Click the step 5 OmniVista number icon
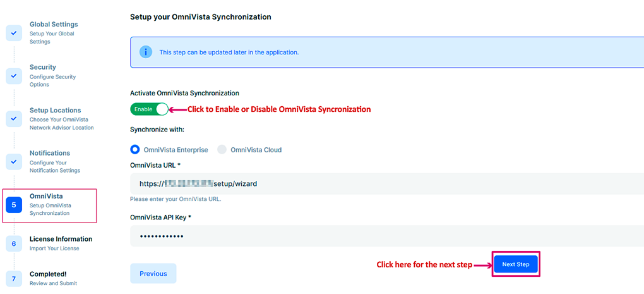Screen dimensions: 644x294 14,205
